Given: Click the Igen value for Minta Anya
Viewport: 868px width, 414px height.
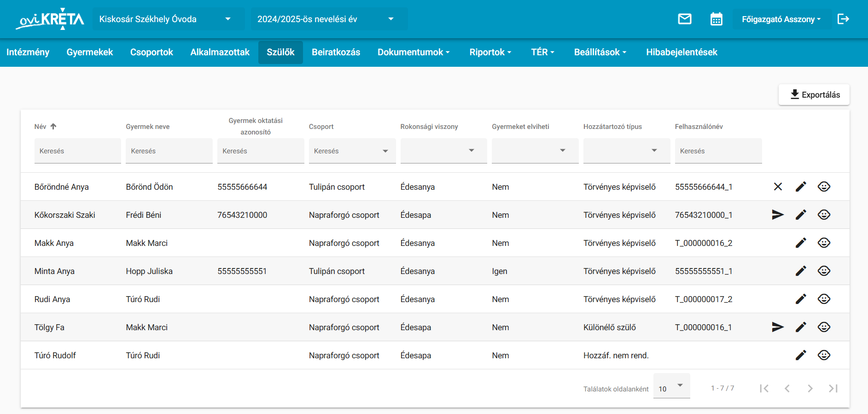Looking at the screenshot, I should pyautogui.click(x=500, y=271).
